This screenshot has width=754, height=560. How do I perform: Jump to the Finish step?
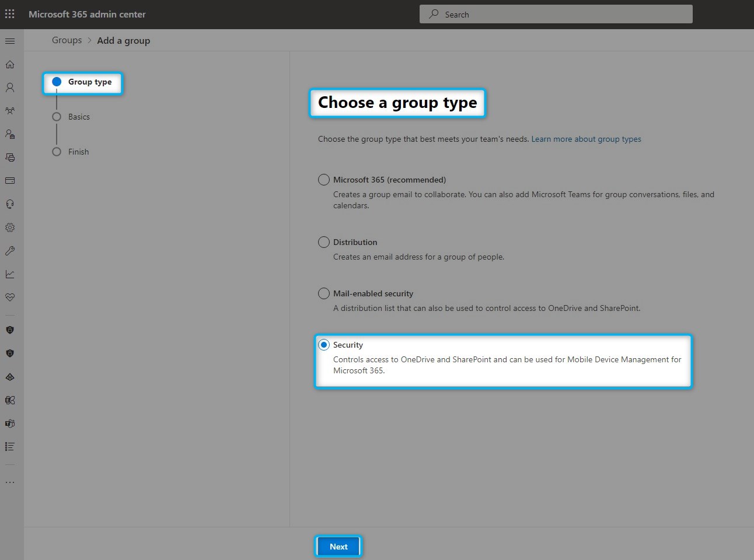[x=71, y=152]
